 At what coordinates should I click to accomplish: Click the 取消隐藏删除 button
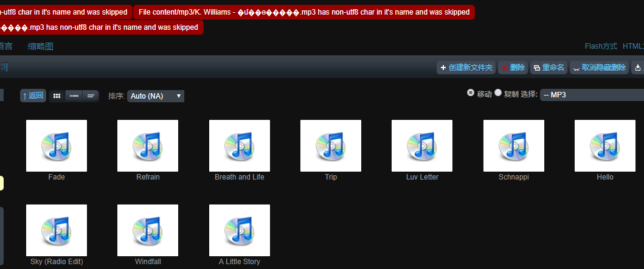(x=599, y=68)
